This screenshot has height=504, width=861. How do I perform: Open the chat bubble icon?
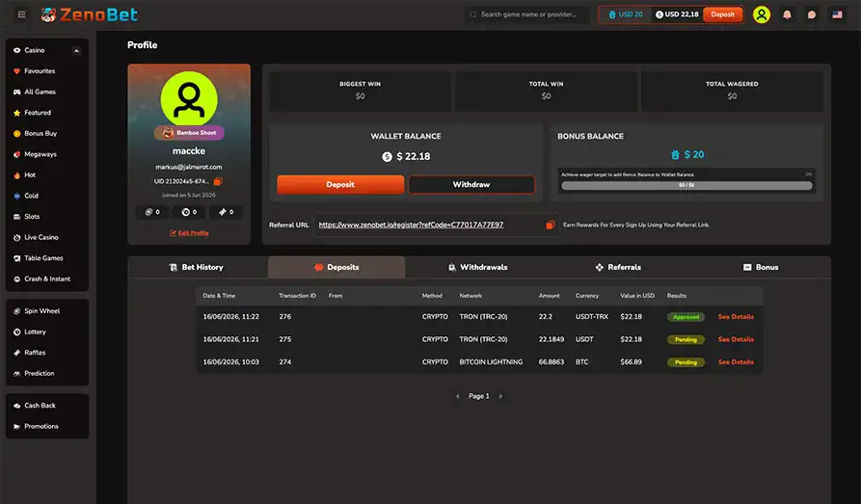[x=812, y=14]
